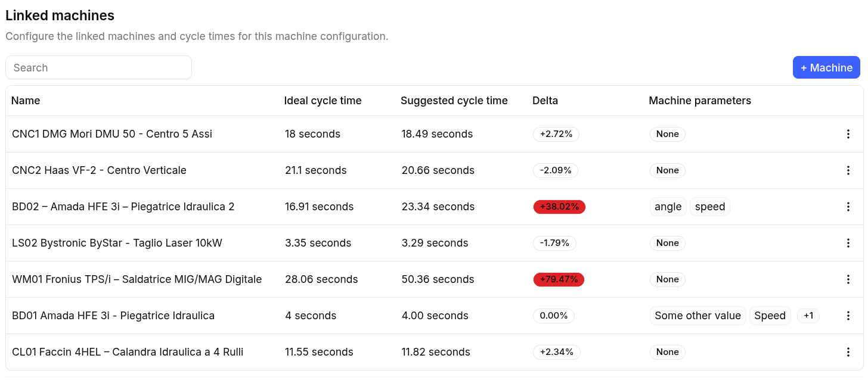The height and width of the screenshot is (380, 868).
Task: Select the red +38.02% delta badge
Action: [x=559, y=207]
